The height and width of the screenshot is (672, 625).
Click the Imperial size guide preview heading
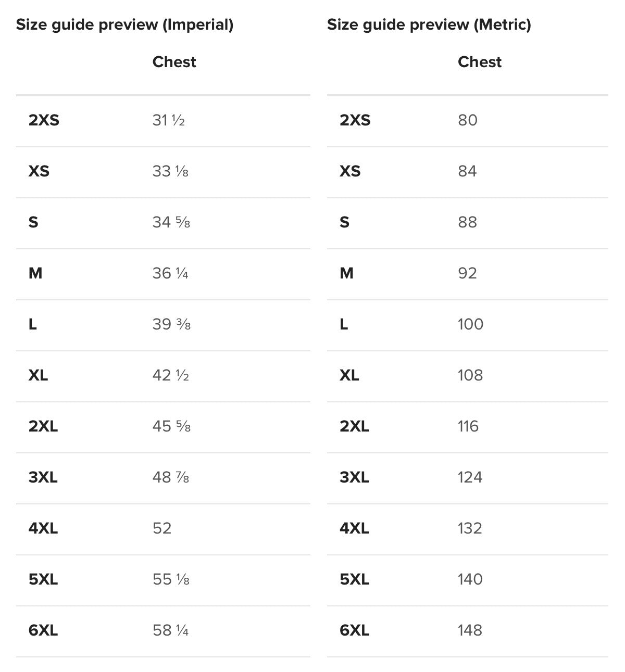click(124, 24)
